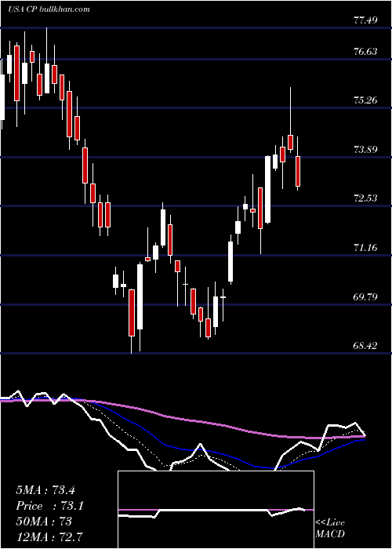Viewport: 392px width, 549px height.
Task: Click the 75.26 price level label
Action: click(365, 100)
